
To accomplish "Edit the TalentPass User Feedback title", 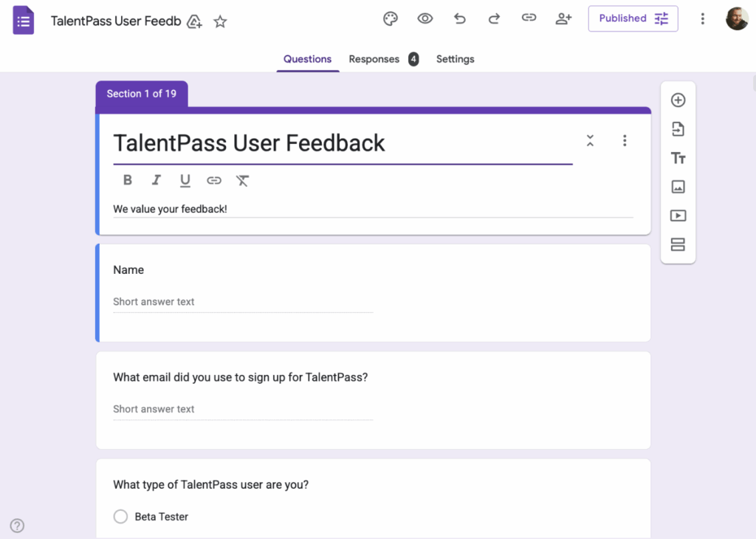I will pyautogui.click(x=343, y=143).
